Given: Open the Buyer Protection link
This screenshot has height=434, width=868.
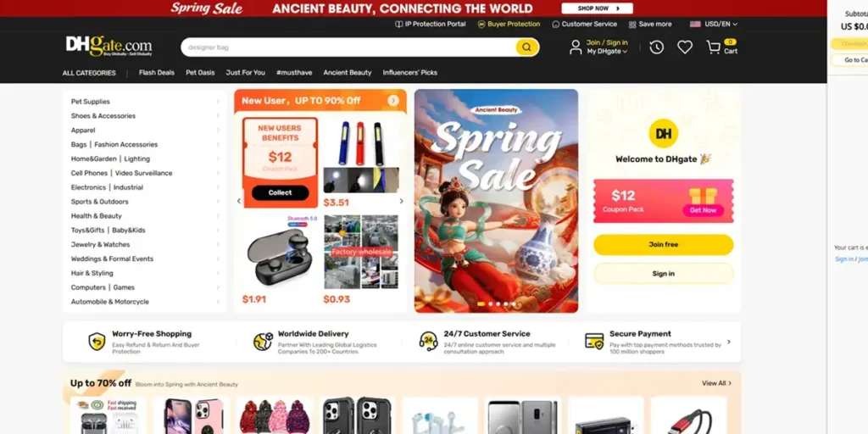Looking at the screenshot, I should (509, 24).
